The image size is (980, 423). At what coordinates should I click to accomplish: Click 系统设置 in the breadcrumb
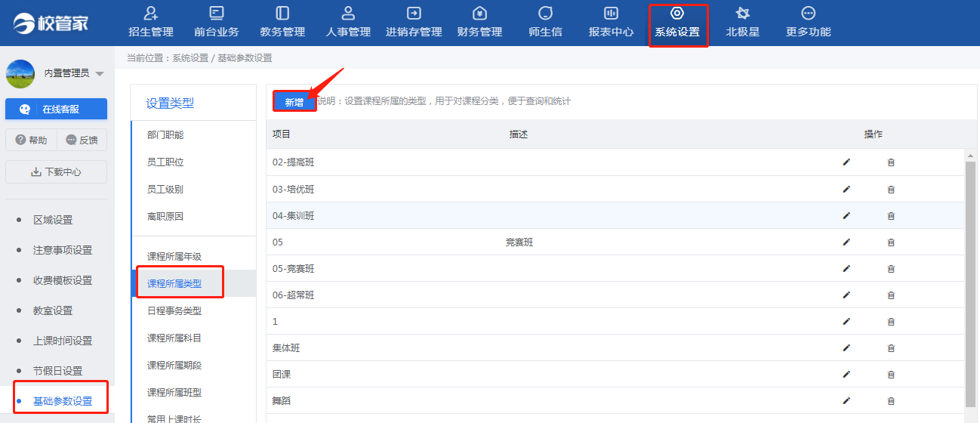click(x=190, y=58)
